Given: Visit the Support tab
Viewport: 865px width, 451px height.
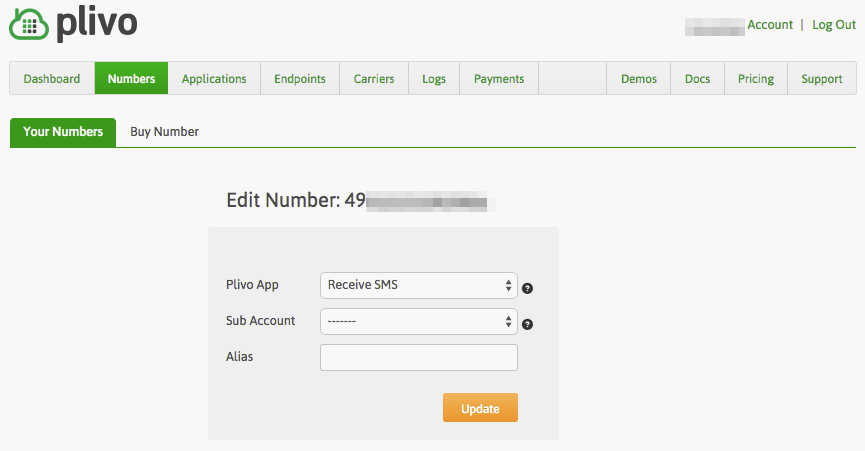Looking at the screenshot, I should 821,78.
